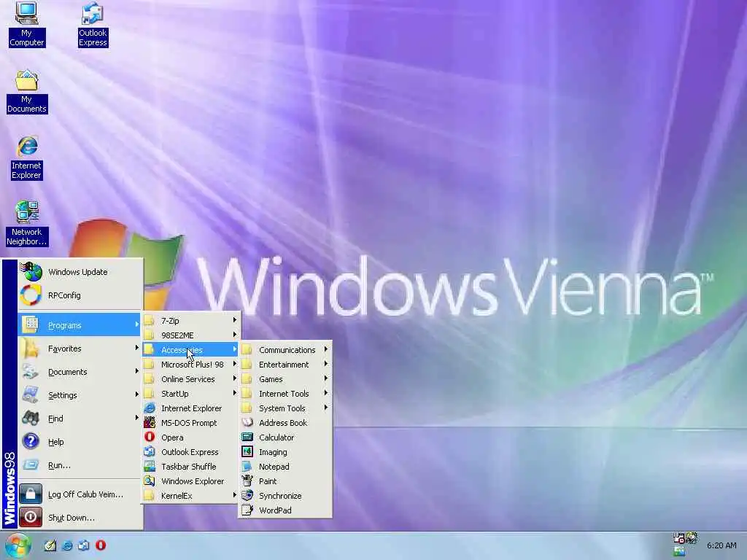747x560 pixels.
Task: Click the Address Book icon
Action: pyautogui.click(x=247, y=422)
